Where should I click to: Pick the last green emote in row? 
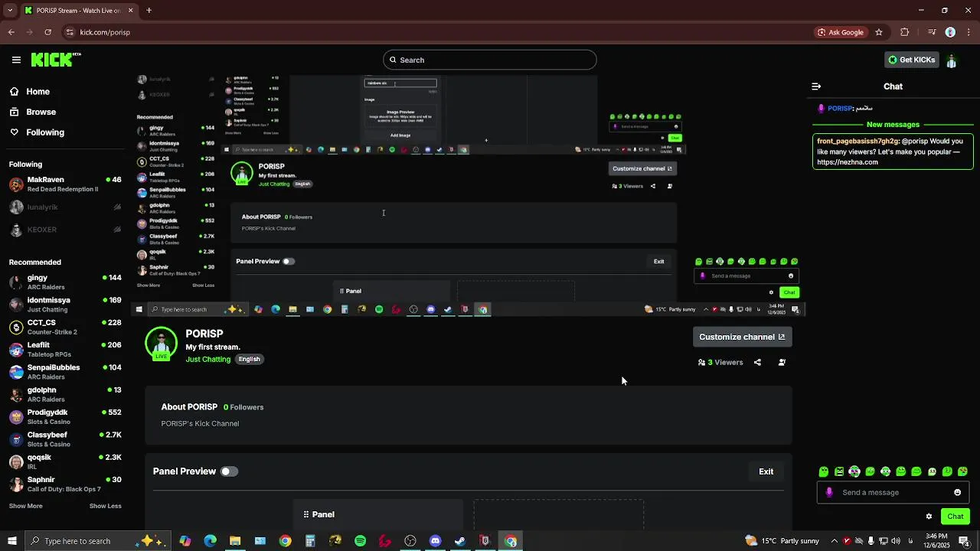(x=963, y=471)
